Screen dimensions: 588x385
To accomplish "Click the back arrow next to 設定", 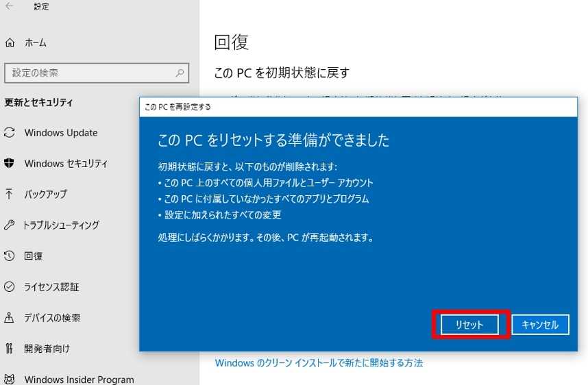I will click(x=10, y=7).
